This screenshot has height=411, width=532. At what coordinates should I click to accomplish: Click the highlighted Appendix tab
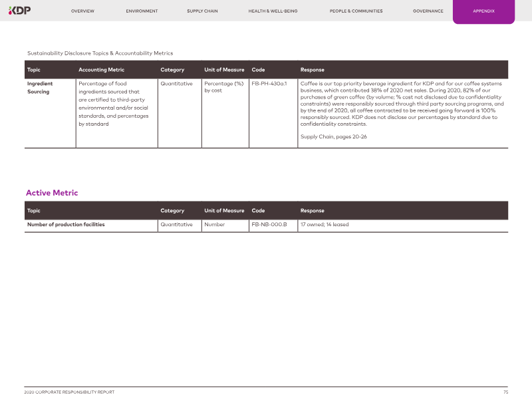[x=483, y=11]
